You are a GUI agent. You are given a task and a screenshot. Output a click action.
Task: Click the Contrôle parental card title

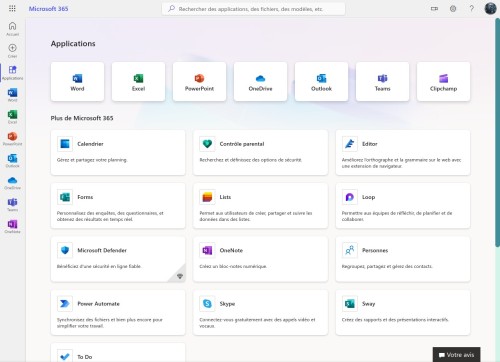(x=242, y=144)
